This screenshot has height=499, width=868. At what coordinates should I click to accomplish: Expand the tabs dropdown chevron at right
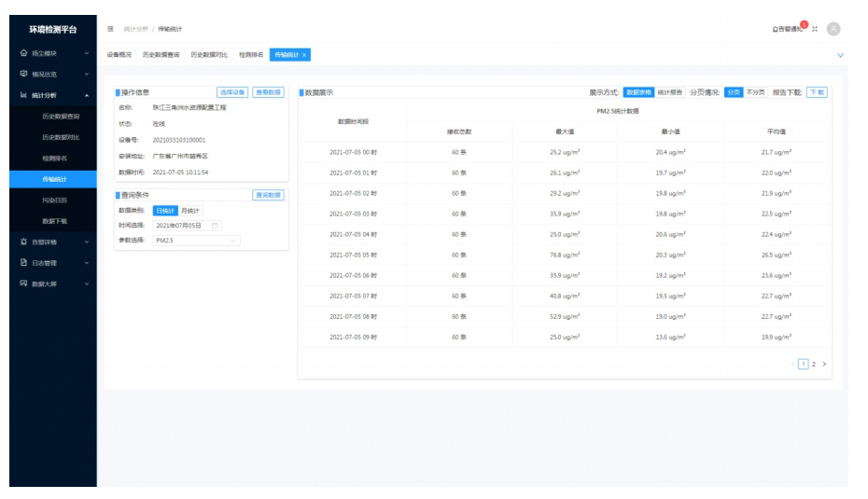(840, 56)
